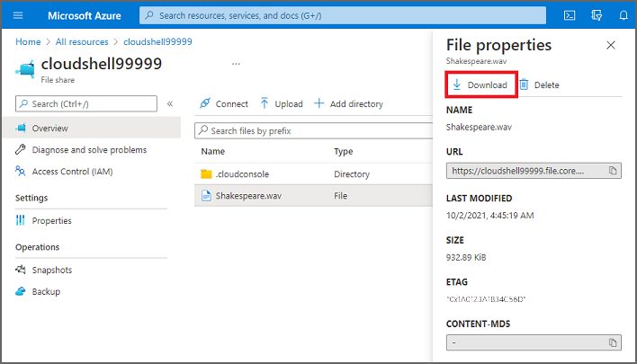This screenshot has height=364, width=637.
Task: Click the sidebar Search (Ctrl+/) field
Action: [86, 104]
